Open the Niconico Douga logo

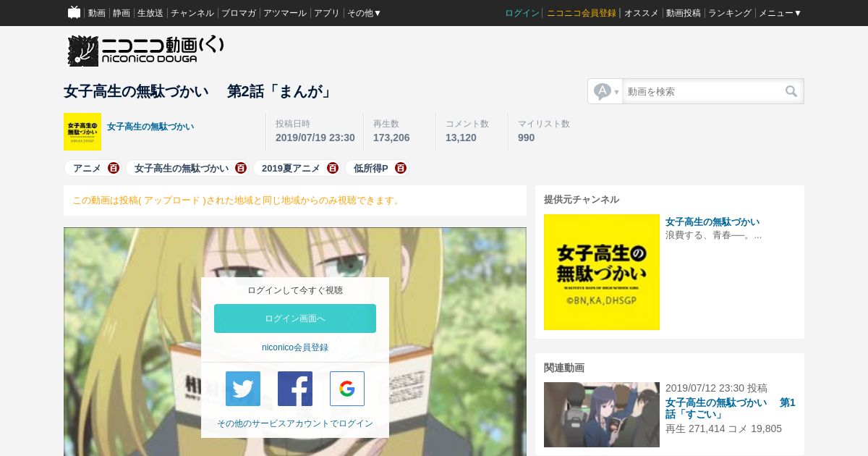pos(145,51)
